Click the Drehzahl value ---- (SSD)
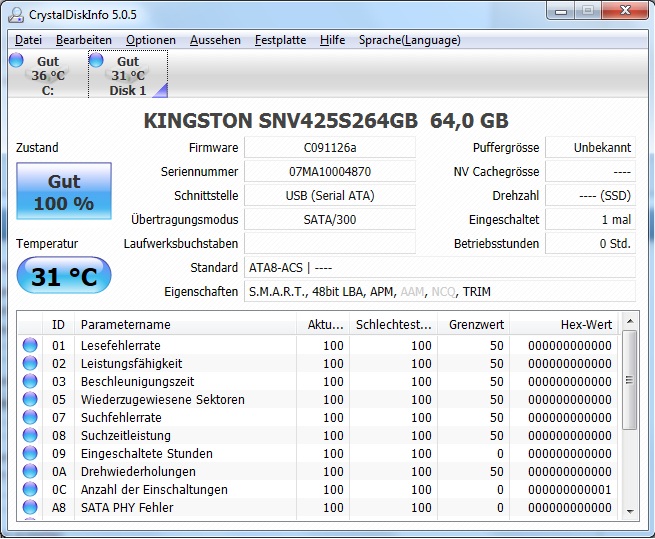The height and width of the screenshot is (539, 655). 590,196
